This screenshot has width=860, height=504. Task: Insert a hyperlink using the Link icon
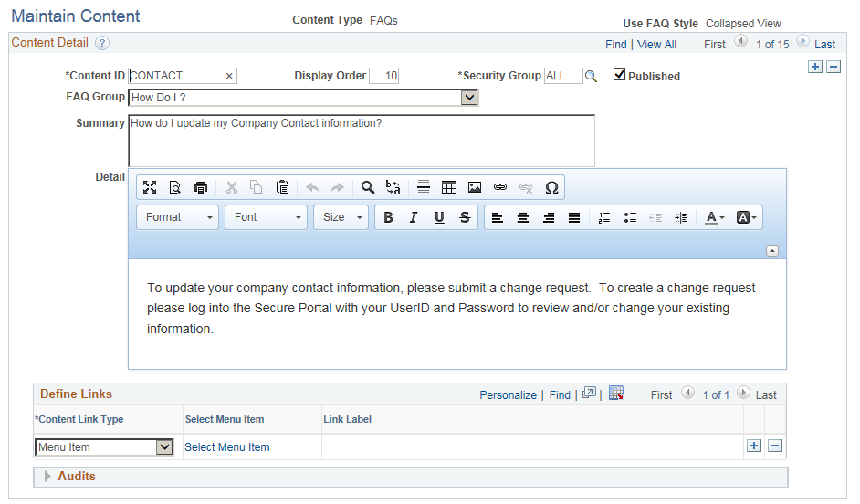pos(500,187)
